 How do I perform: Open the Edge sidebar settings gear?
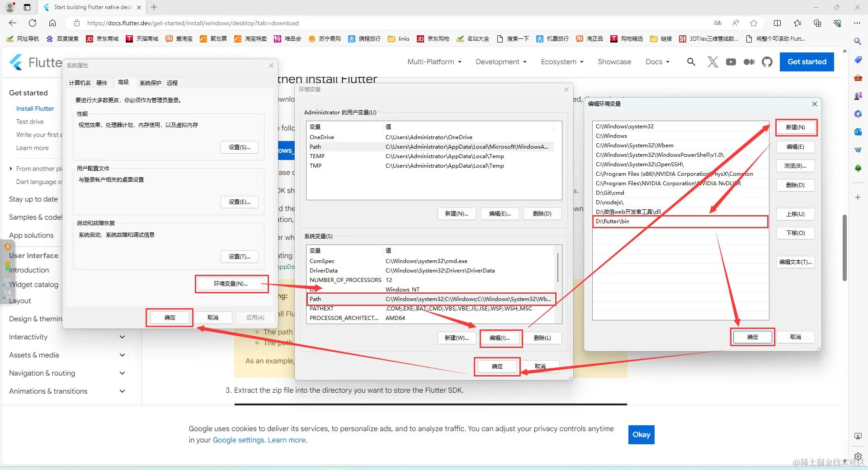point(858,456)
